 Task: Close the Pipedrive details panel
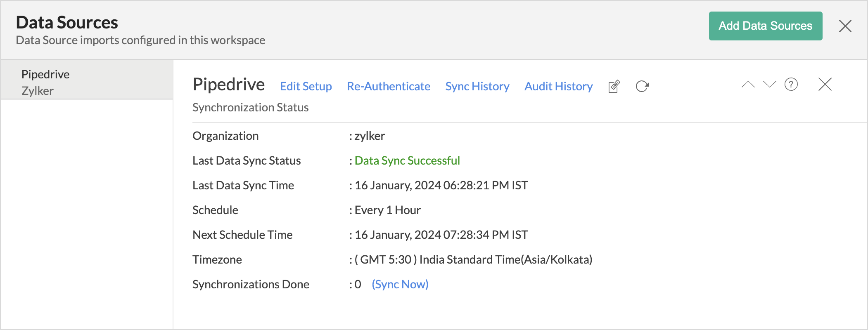tap(825, 85)
